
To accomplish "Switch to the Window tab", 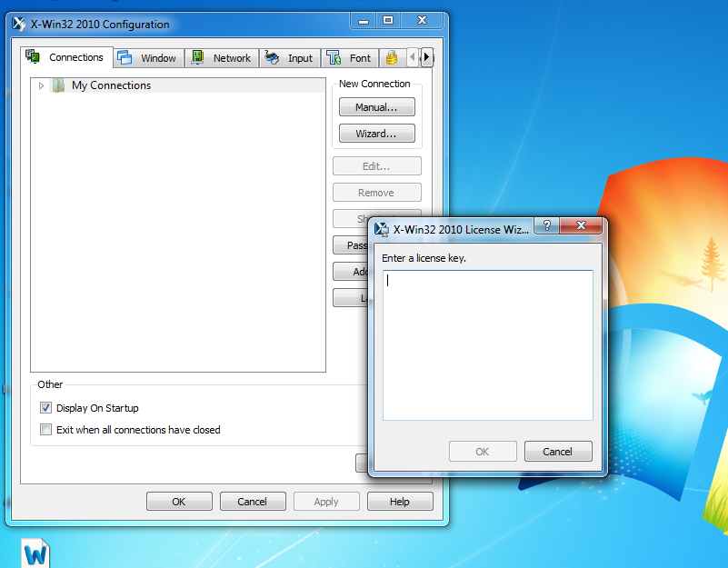I will (x=148, y=58).
